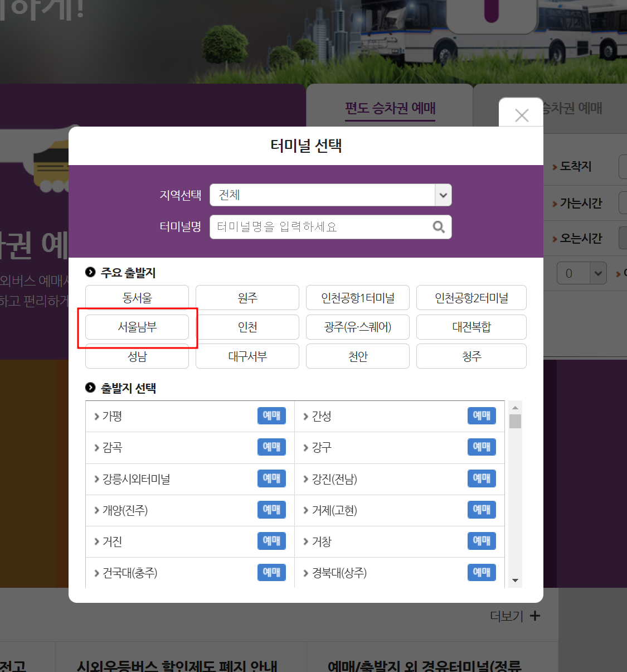The width and height of the screenshot is (627, 672).
Task: Switch to the round-trip 승차권 예매 tab
Action: (572, 108)
